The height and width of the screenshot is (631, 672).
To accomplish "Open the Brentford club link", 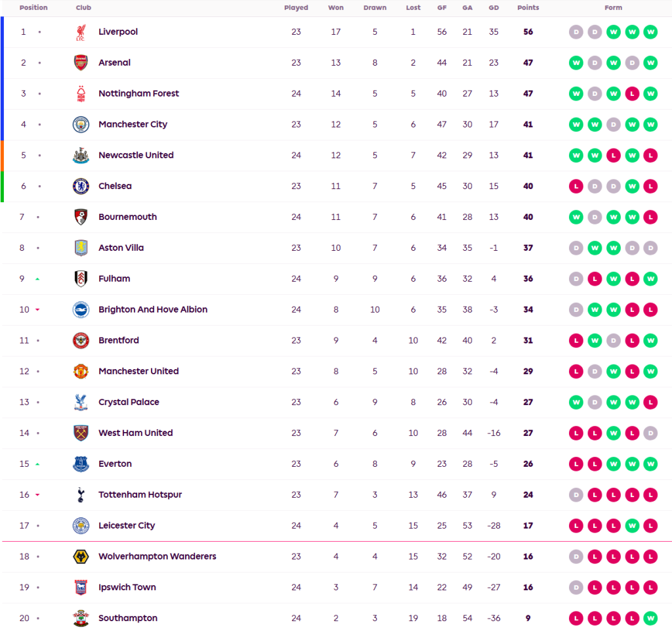I will click(119, 341).
